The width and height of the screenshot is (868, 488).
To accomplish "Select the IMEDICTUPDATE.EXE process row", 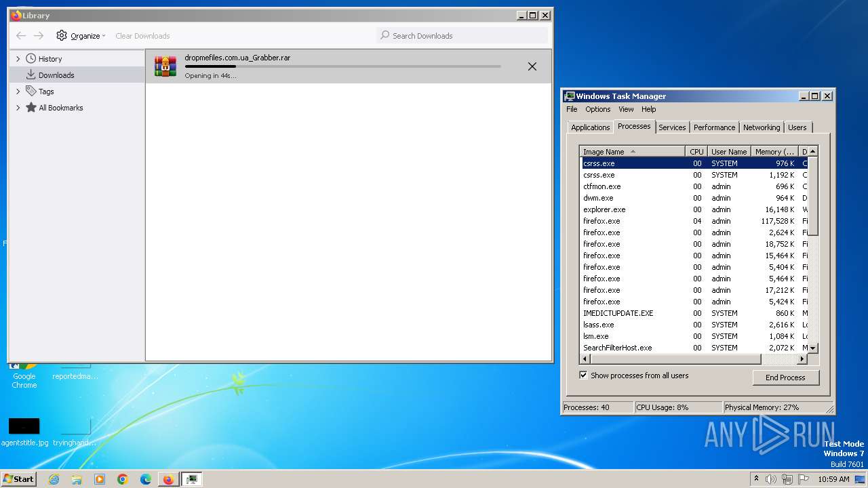I will pos(694,313).
